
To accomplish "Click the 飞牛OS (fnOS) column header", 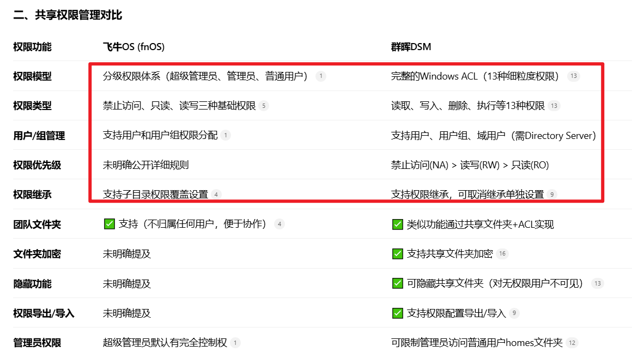I will click(134, 47).
